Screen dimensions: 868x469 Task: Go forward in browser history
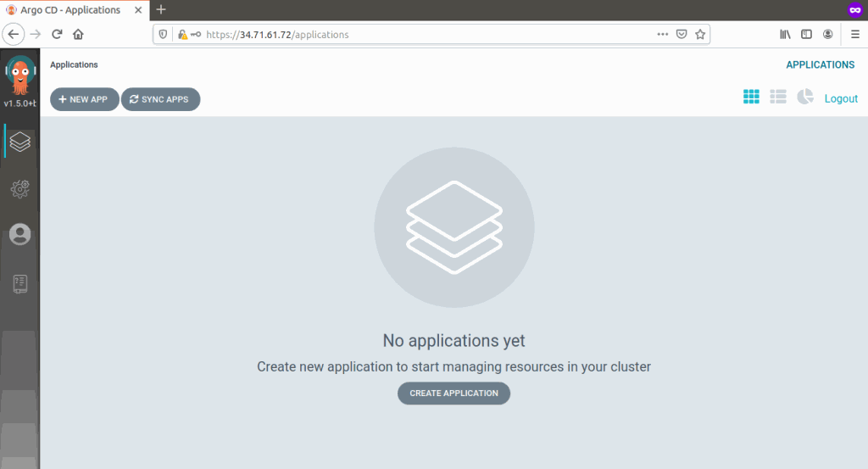pyautogui.click(x=36, y=34)
